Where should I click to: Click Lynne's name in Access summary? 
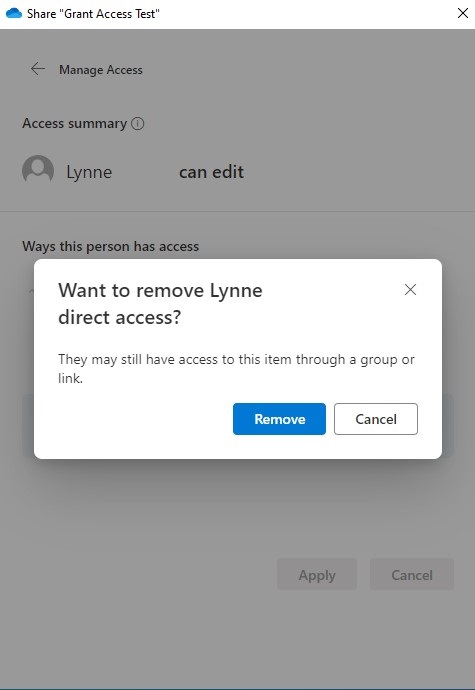click(x=89, y=172)
